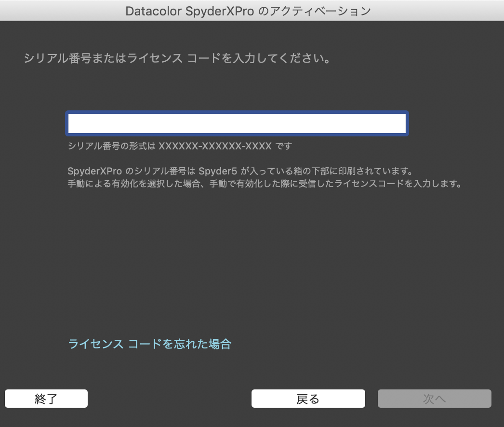
Task: Click the シリアル番号の形式は hint label
Action: click(x=111, y=146)
